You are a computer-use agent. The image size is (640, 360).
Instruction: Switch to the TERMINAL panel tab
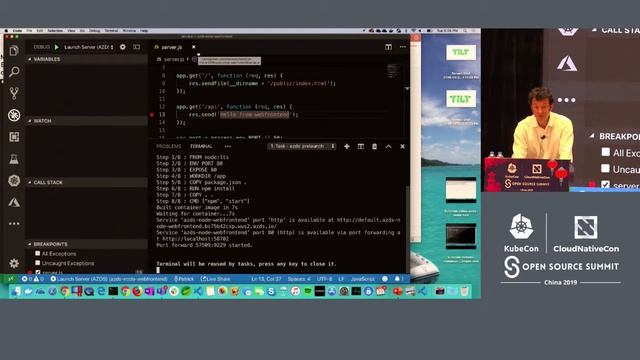(201, 146)
